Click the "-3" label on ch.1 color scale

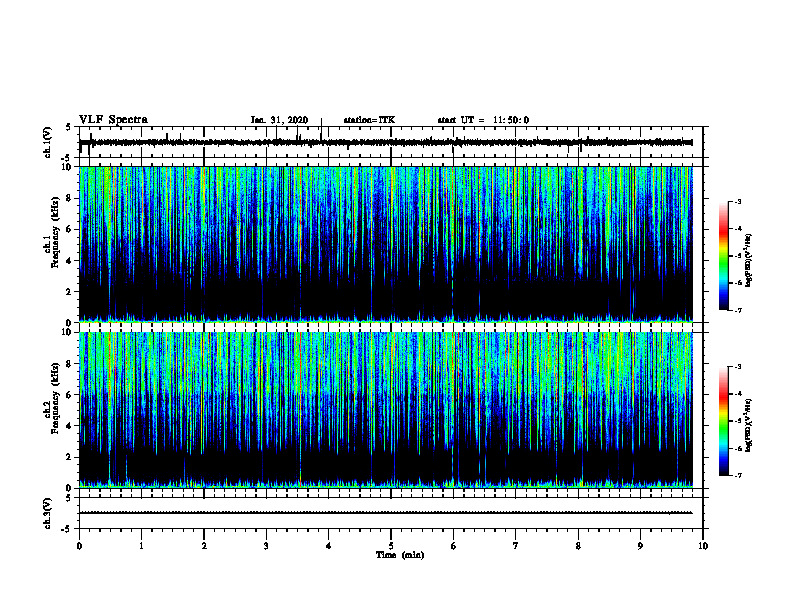pyautogui.click(x=738, y=201)
